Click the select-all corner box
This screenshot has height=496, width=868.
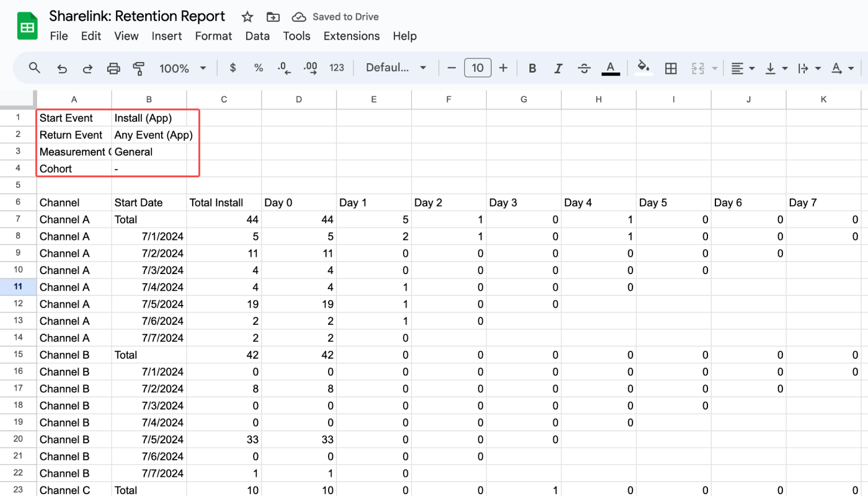pos(18,99)
